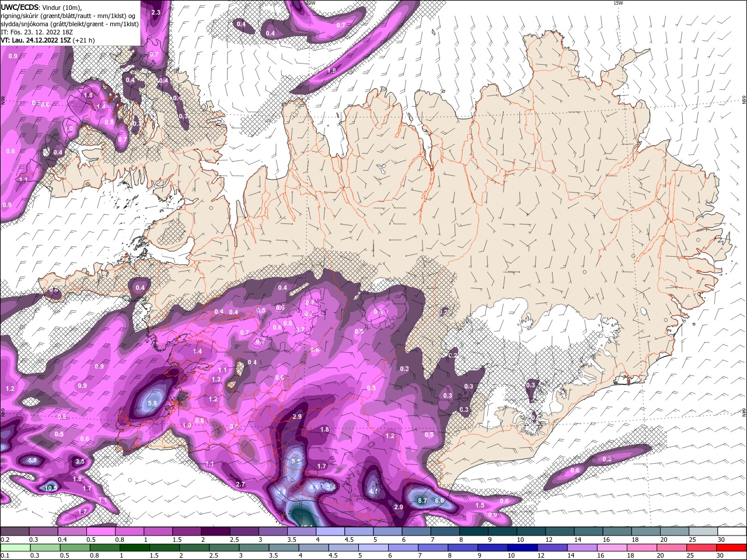The width and height of the screenshot is (747, 560).
Task: Click the 5.4 value next to 4.6
Action: 330,487
